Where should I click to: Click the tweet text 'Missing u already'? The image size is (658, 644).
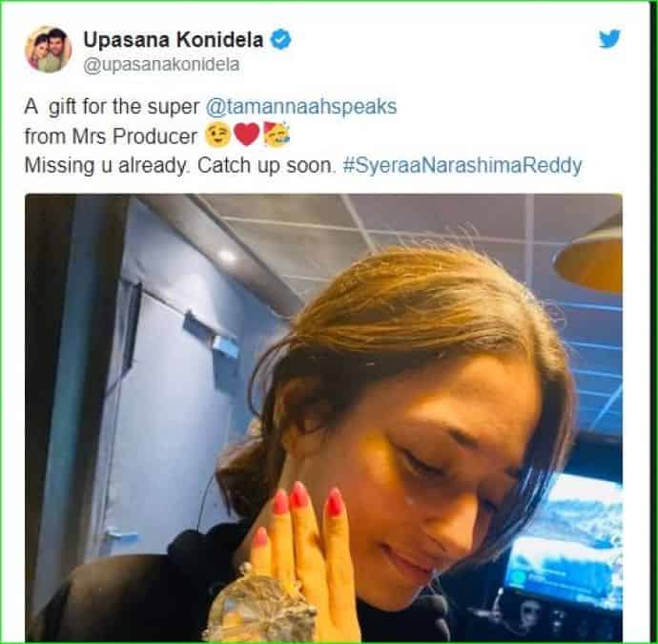pyautogui.click(x=105, y=165)
